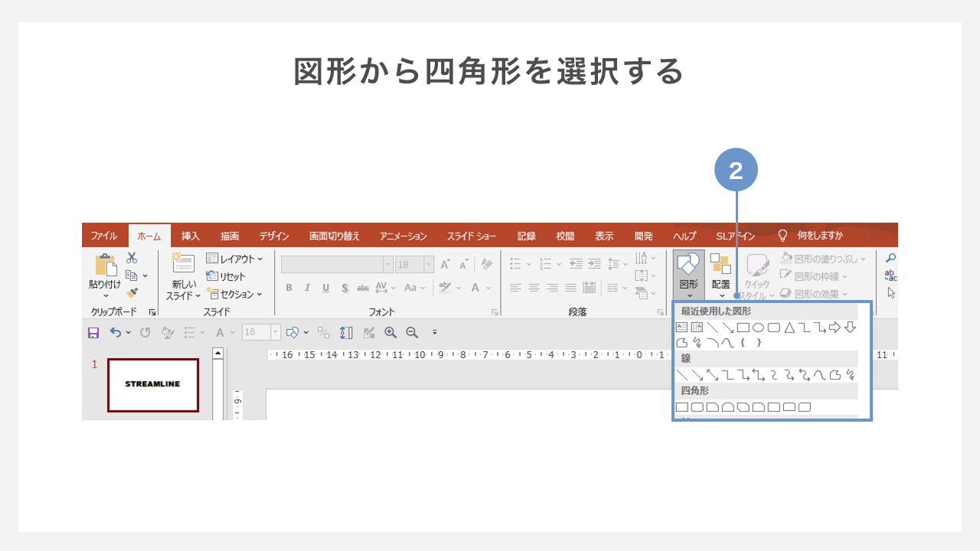
Task: Click the クイックスタイル icon
Action: click(x=758, y=266)
